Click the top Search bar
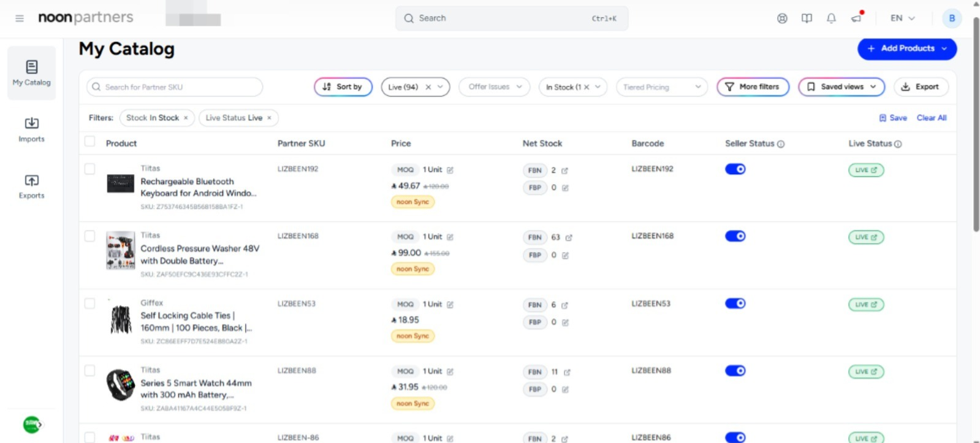The image size is (980, 443). (512, 18)
